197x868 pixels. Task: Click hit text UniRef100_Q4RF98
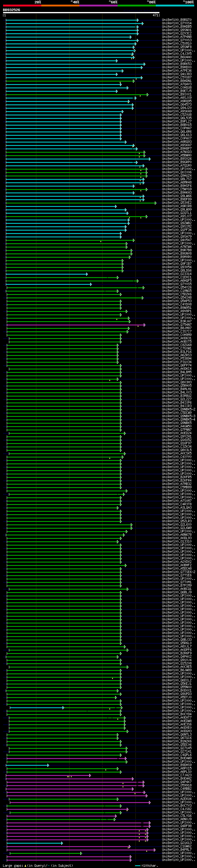(x=177, y=826)
